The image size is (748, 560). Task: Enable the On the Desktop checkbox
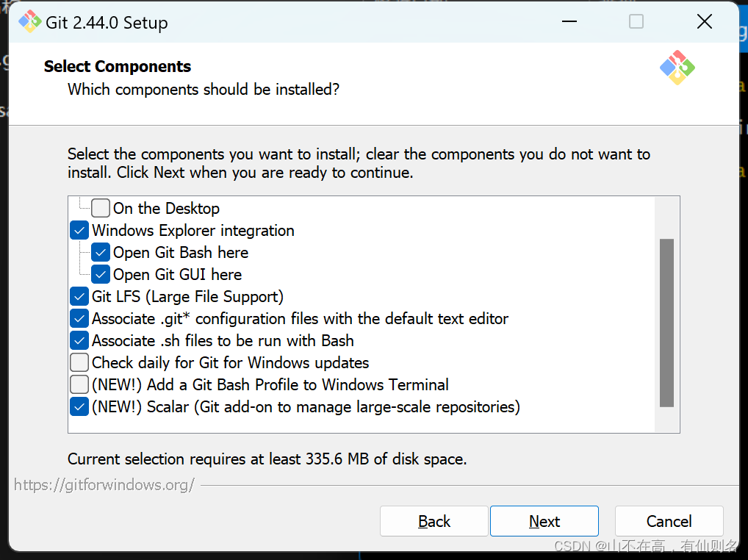100,208
